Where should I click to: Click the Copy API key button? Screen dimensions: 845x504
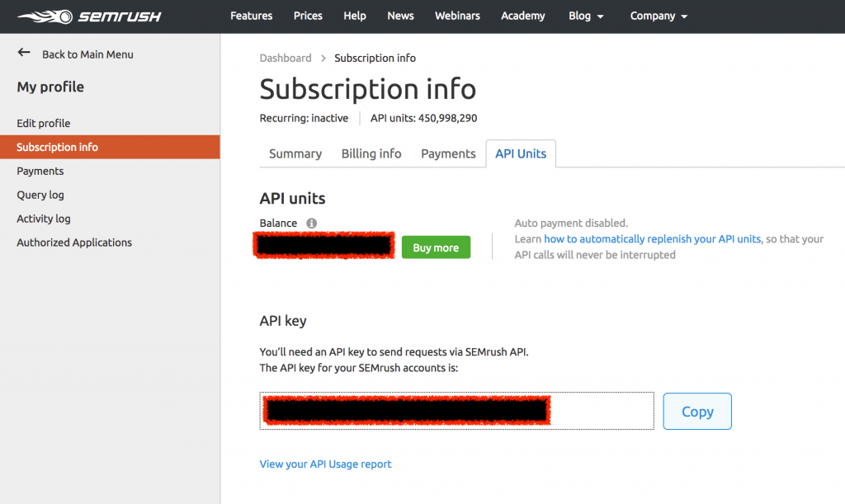(697, 412)
